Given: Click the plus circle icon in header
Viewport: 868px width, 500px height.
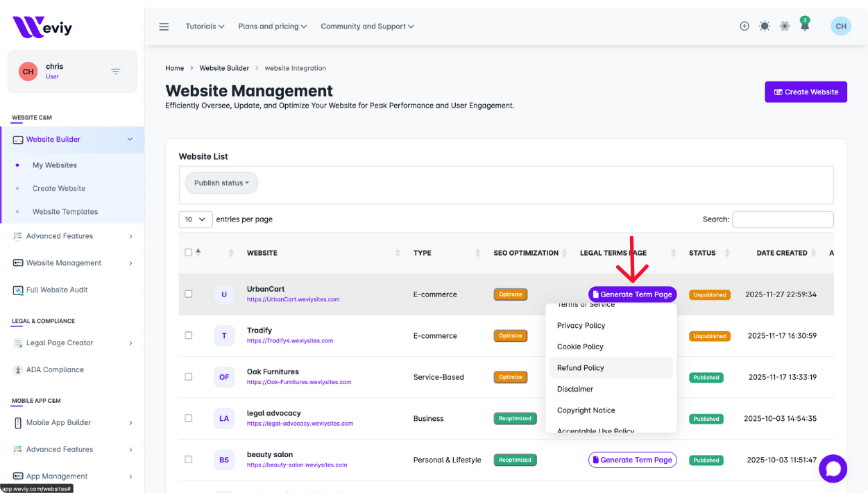Looking at the screenshot, I should pos(744,26).
